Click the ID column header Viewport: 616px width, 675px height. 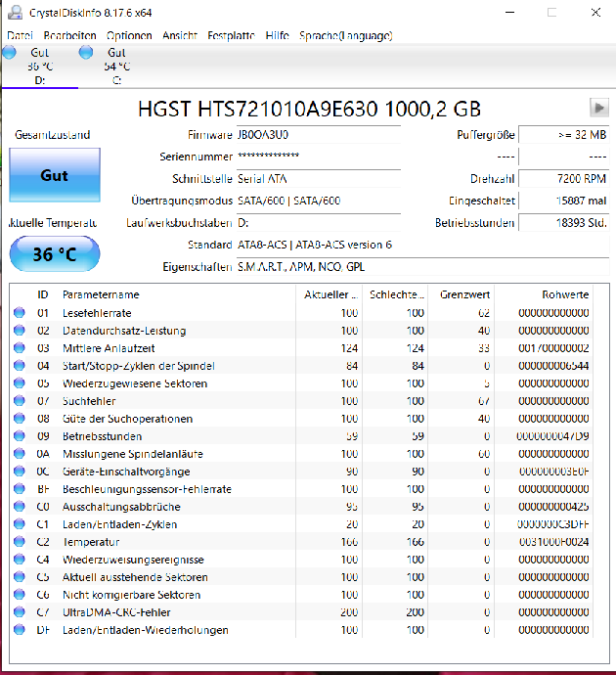click(42, 294)
